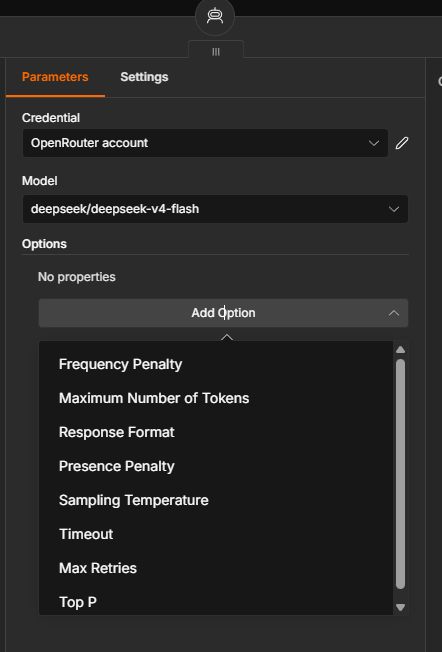442x652 pixels.
Task: Switch to the Settings tab
Action: pos(144,77)
